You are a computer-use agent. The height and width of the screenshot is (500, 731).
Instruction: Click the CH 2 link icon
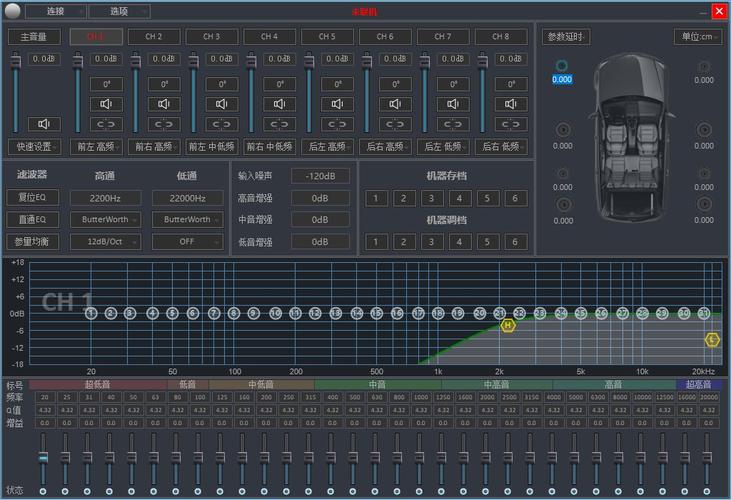[x=164, y=124]
